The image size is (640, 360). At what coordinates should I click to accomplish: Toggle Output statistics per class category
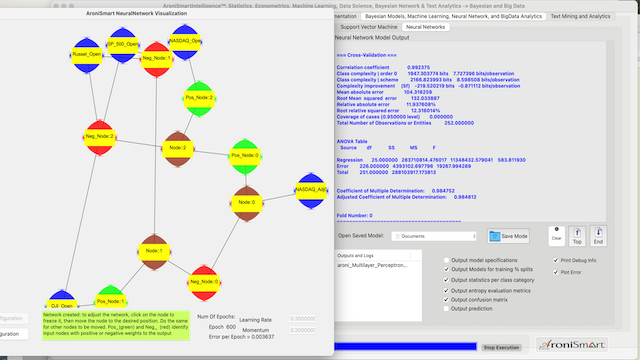pos(447,280)
